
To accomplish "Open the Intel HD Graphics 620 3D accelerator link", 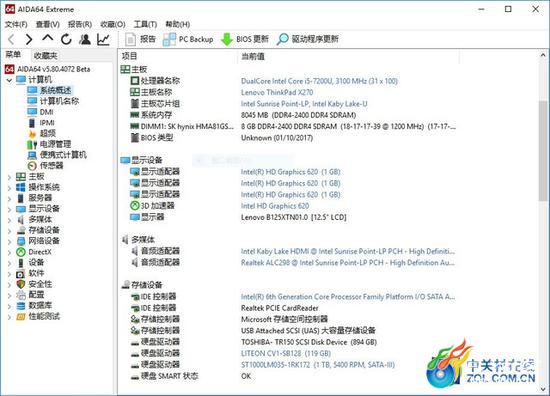I will click(x=275, y=206).
